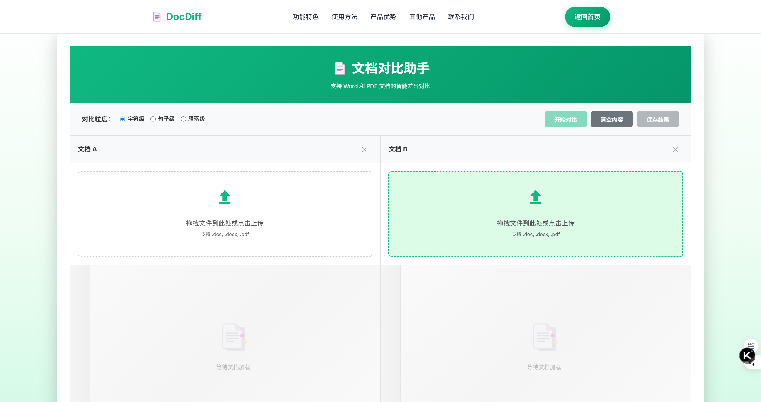Image resolution: width=761 pixels, height=402 pixels.
Task: Close the 文档 A panel with X
Action: 364,150
